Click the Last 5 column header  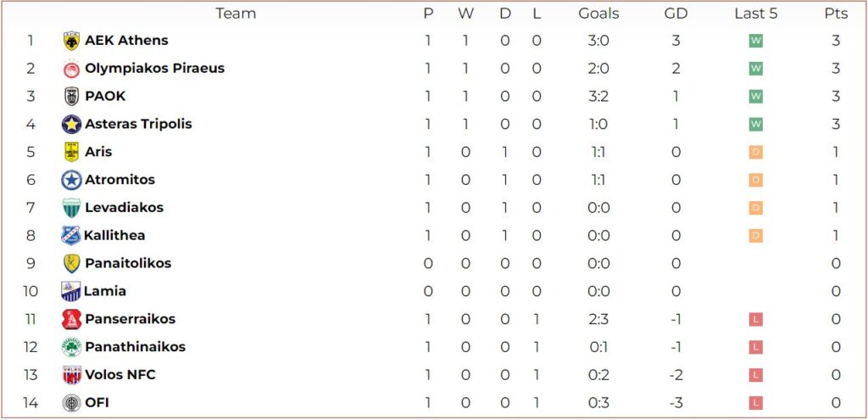(755, 14)
